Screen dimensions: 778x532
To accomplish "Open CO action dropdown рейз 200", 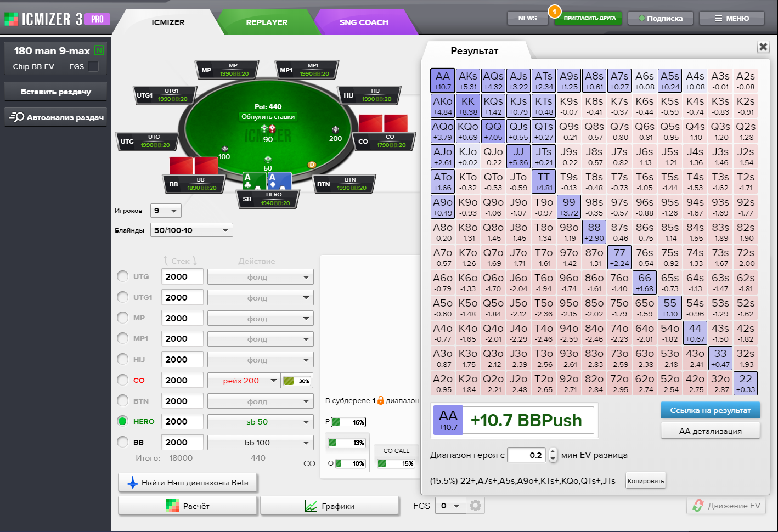I will click(244, 381).
